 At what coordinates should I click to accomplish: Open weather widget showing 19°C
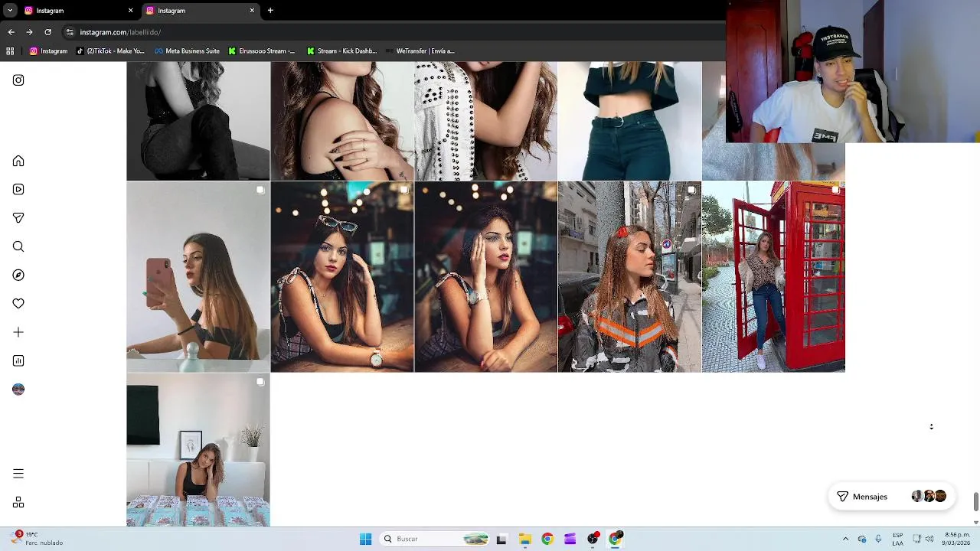pyautogui.click(x=37, y=539)
